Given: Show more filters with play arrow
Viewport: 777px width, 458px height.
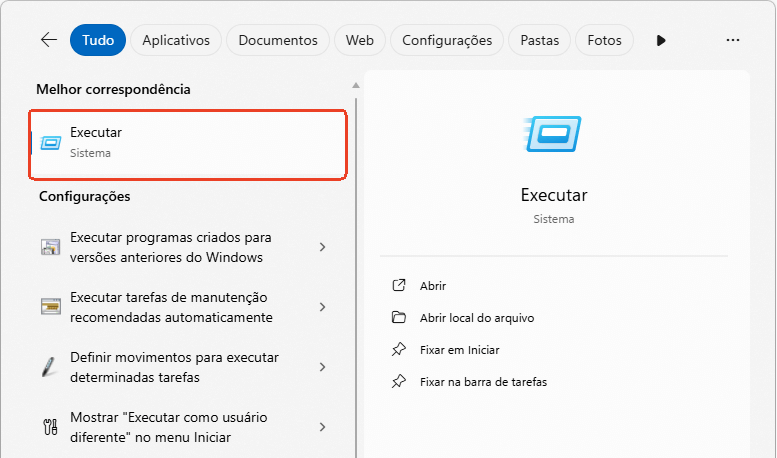Looking at the screenshot, I should [661, 40].
